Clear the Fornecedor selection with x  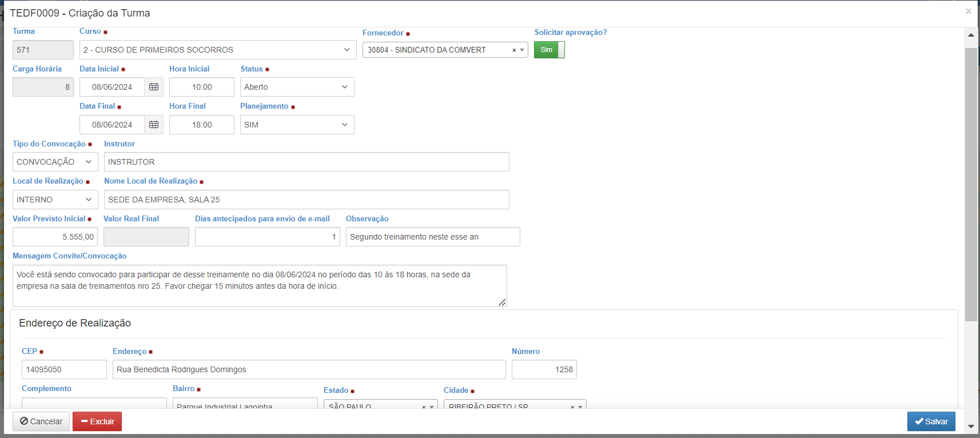[x=514, y=50]
